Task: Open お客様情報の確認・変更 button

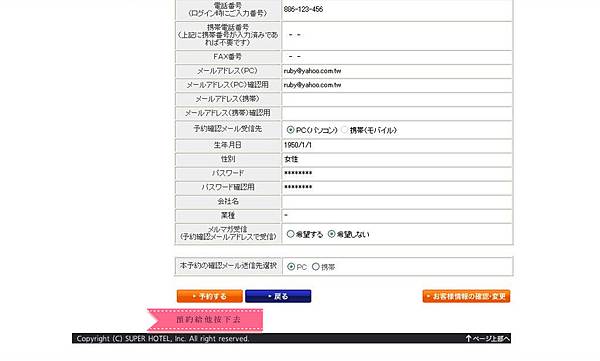Action: coord(466,296)
